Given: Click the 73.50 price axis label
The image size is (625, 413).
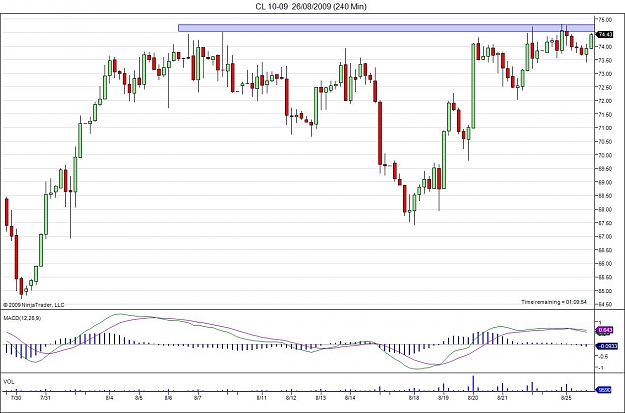Looking at the screenshot, I should tap(605, 60).
